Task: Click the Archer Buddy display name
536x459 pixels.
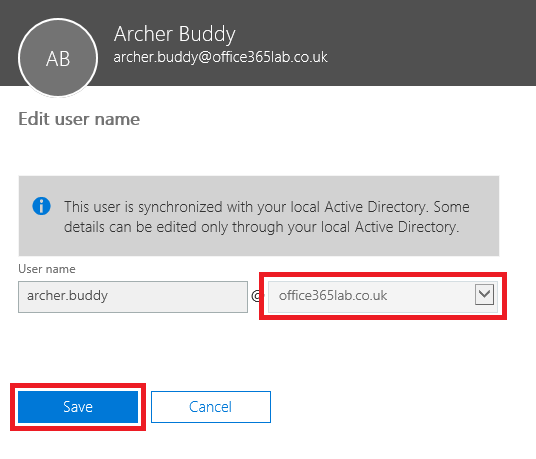Action: 175,34
